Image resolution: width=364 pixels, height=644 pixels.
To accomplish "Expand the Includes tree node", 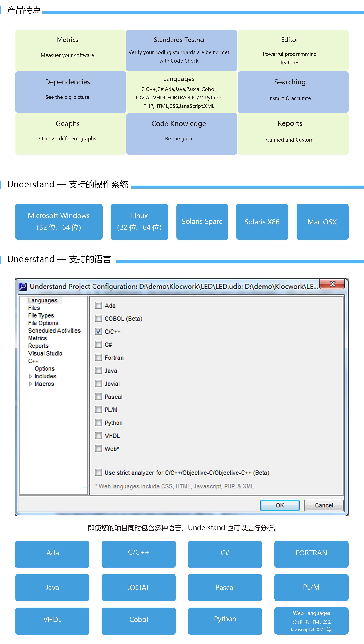I will coord(31,376).
